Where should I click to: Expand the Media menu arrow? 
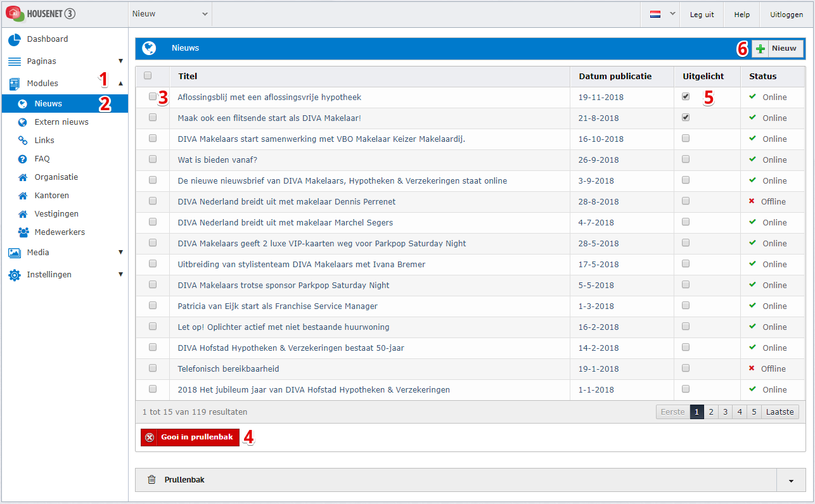(x=120, y=253)
